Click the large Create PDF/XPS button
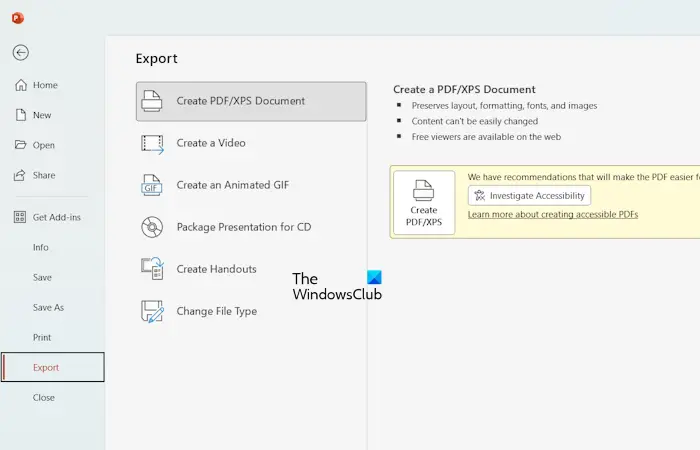Image resolution: width=700 pixels, height=450 pixels. point(424,203)
